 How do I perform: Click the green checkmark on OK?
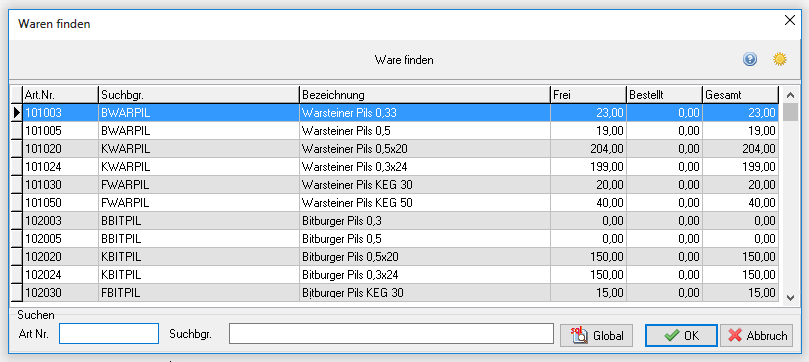pyautogui.click(x=671, y=336)
